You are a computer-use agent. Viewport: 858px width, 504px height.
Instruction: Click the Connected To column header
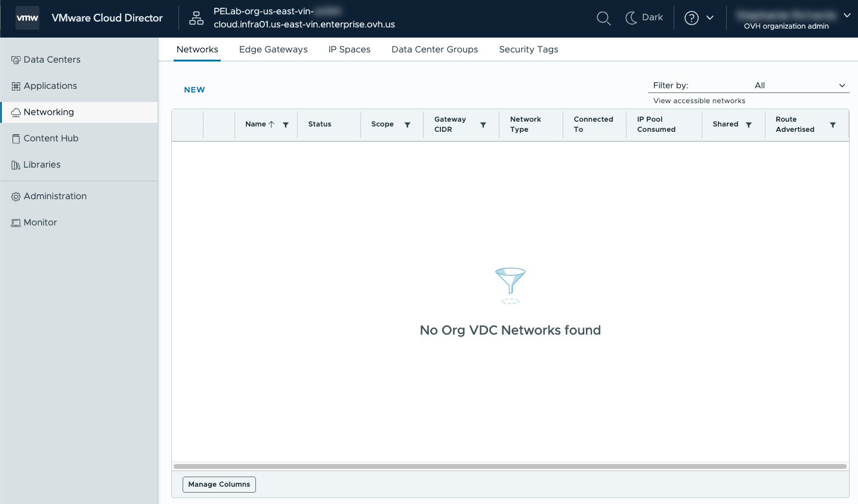(594, 124)
